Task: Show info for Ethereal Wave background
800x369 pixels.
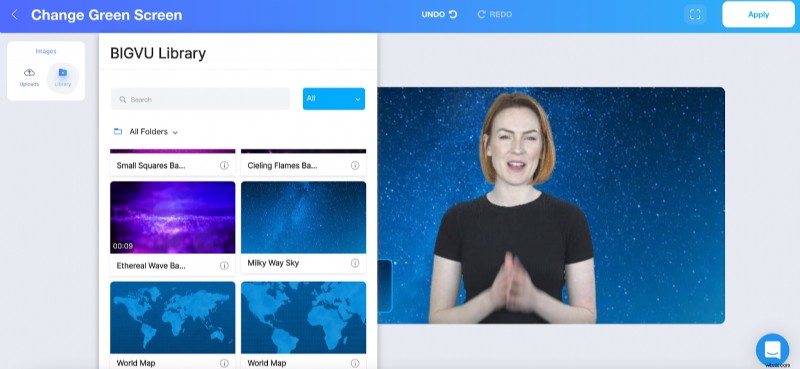Action: (224, 265)
